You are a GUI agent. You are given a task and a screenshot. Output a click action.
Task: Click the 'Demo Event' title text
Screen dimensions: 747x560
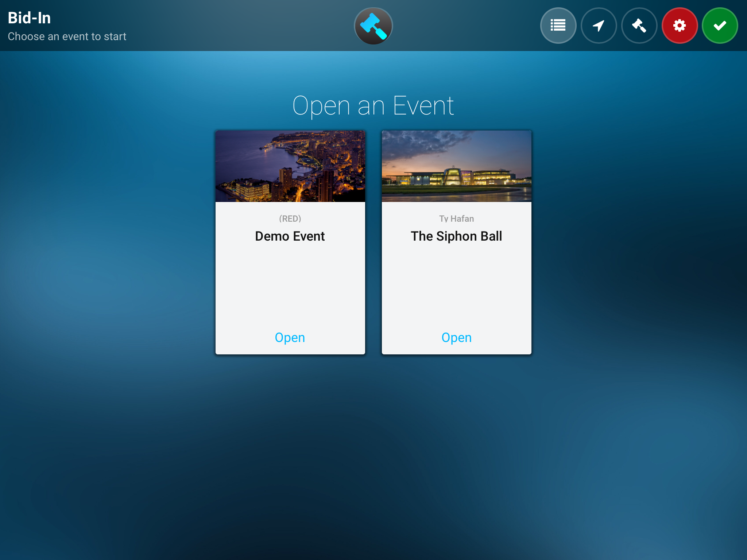pyautogui.click(x=290, y=236)
